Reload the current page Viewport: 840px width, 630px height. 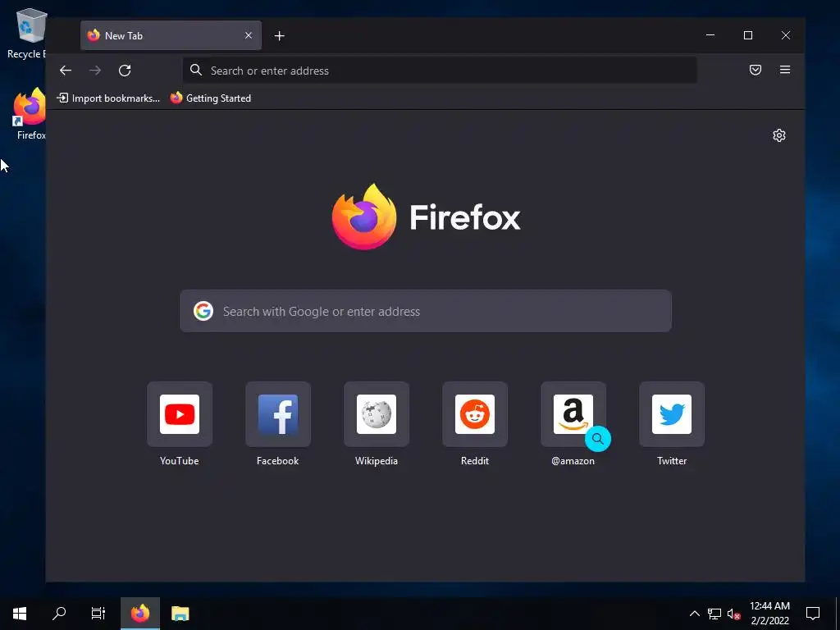[x=125, y=71]
